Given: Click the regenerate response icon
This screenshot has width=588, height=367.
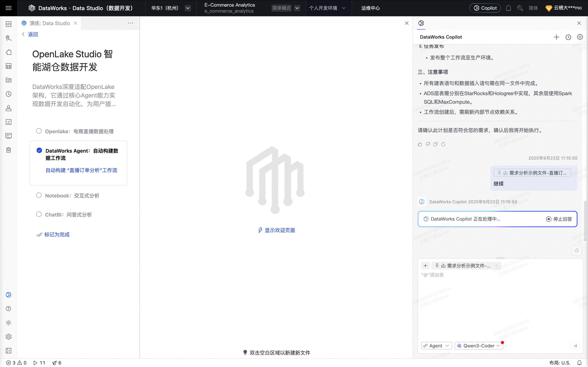Looking at the screenshot, I should (x=443, y=144).
